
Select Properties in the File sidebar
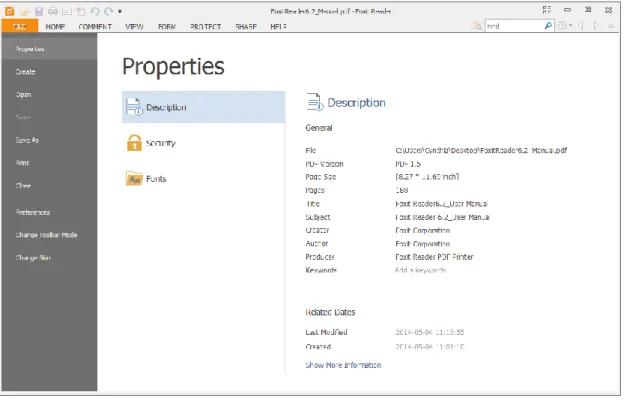49,49
